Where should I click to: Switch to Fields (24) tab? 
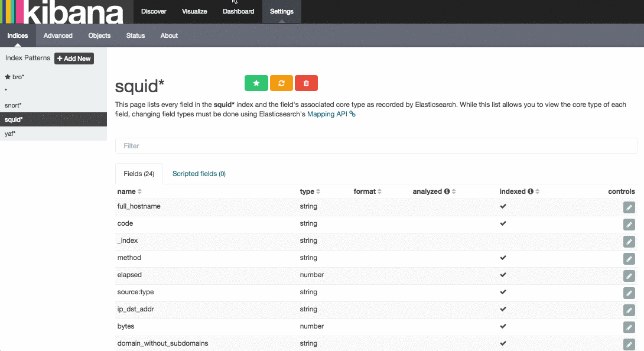pos(139,174)
